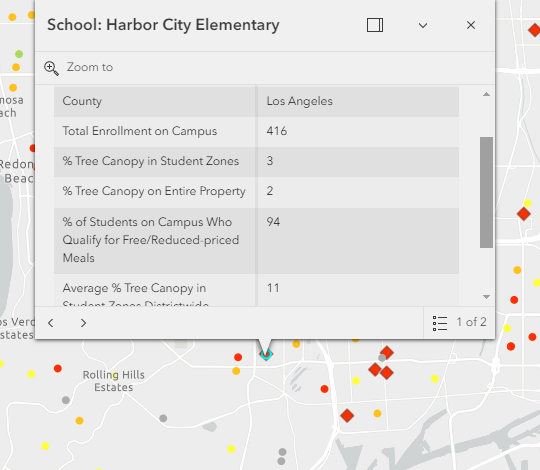The width and height of the screenshot is (540, 470).
Task: Click the 1 of 2 feature count
Action: [x=471, y=322]
